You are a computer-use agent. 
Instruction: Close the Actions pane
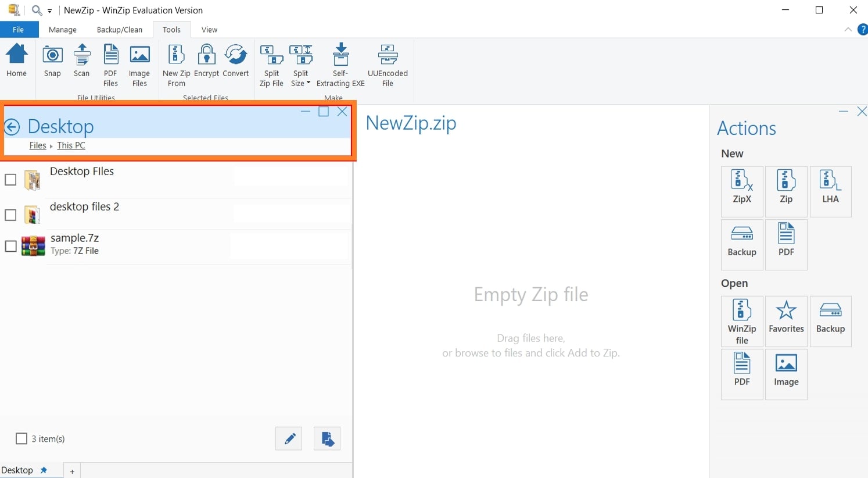862,111
